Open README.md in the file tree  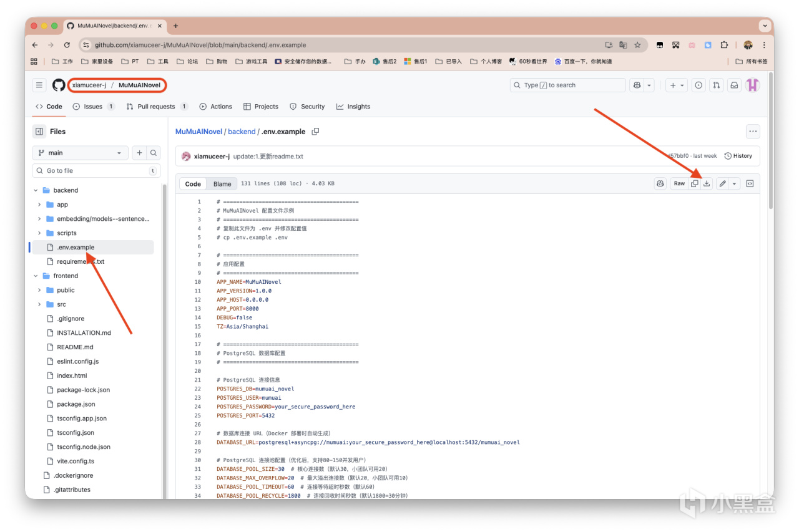point(75,347)
